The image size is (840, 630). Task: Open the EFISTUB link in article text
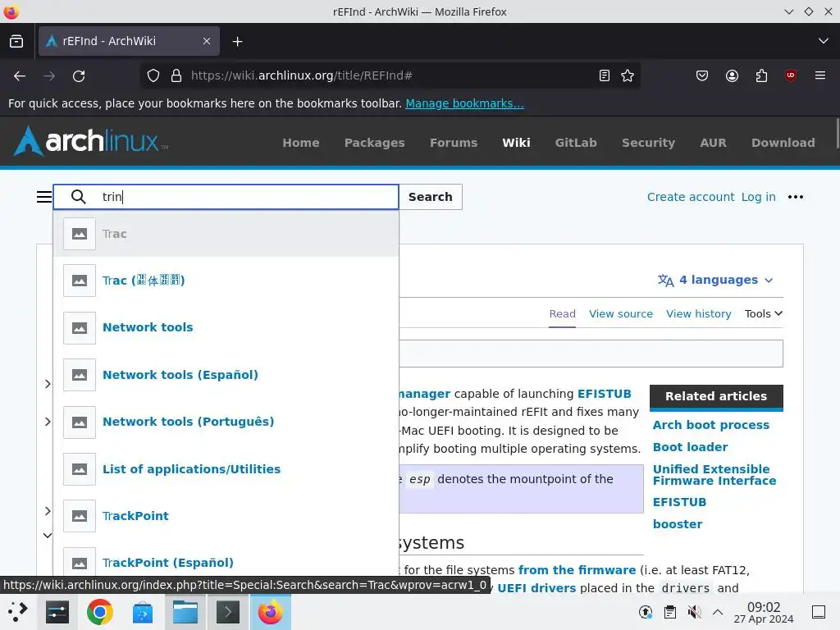[x=604, y=394]
